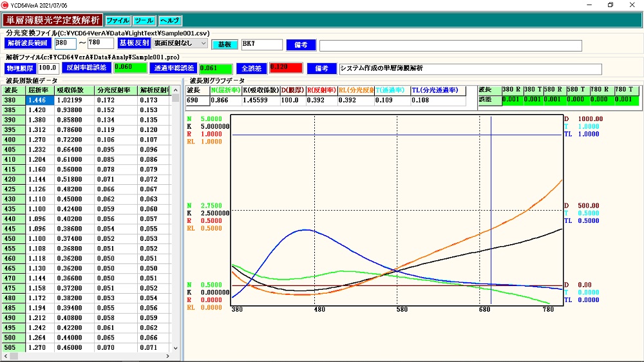Viewport: 644px width, 362px height.
Task: Click the 物理膜厚 button
Action: click(20, 68)
